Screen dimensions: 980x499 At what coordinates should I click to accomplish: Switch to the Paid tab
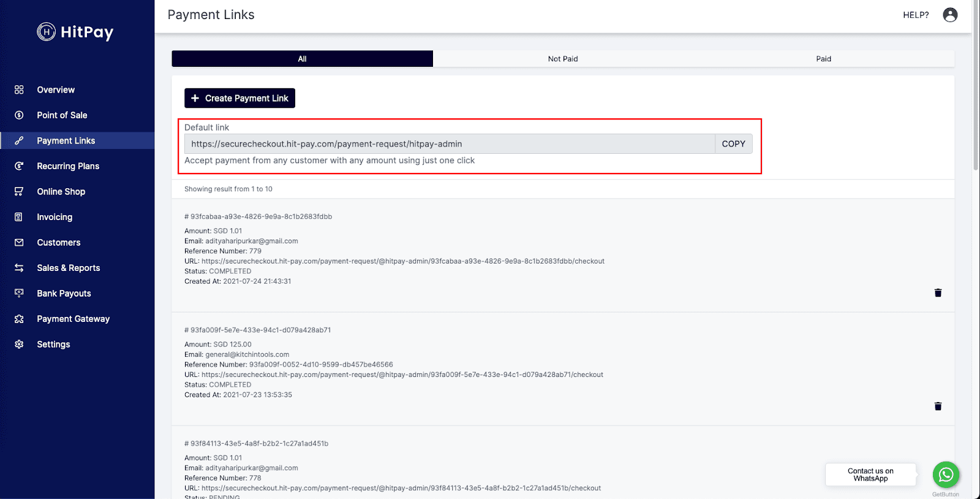824,59
